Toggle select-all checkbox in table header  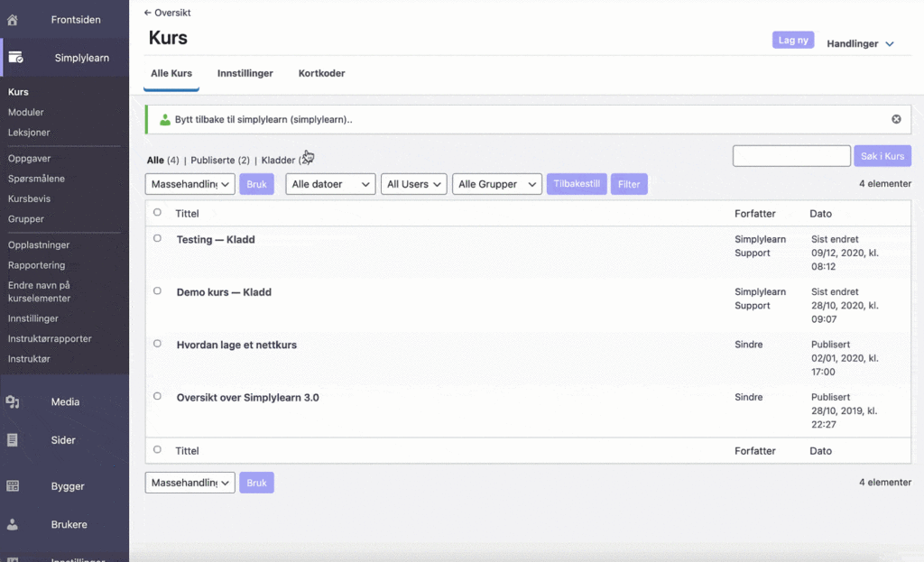click(157, 213)
